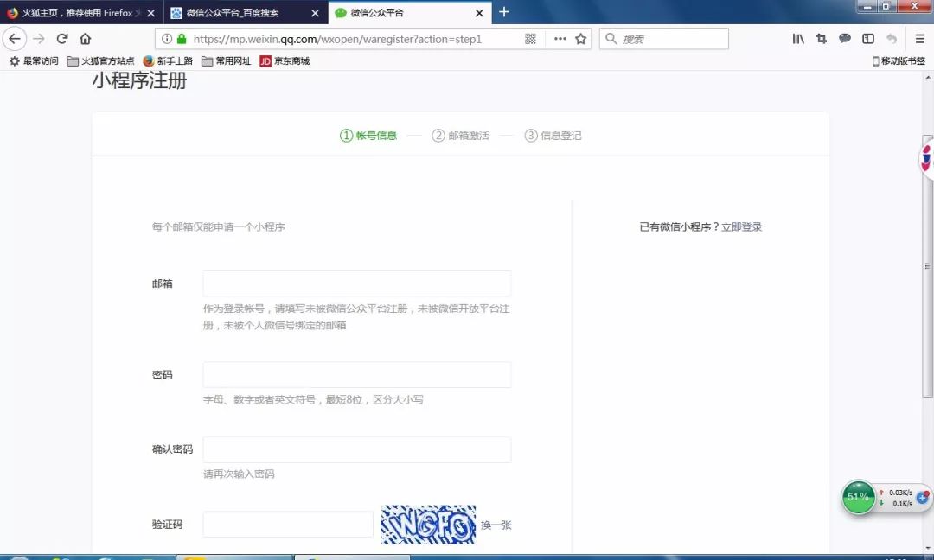Click the 请再次输入密码 hint text
The width and height of the screenshot is (934, 560).
(x=239, y=474)
